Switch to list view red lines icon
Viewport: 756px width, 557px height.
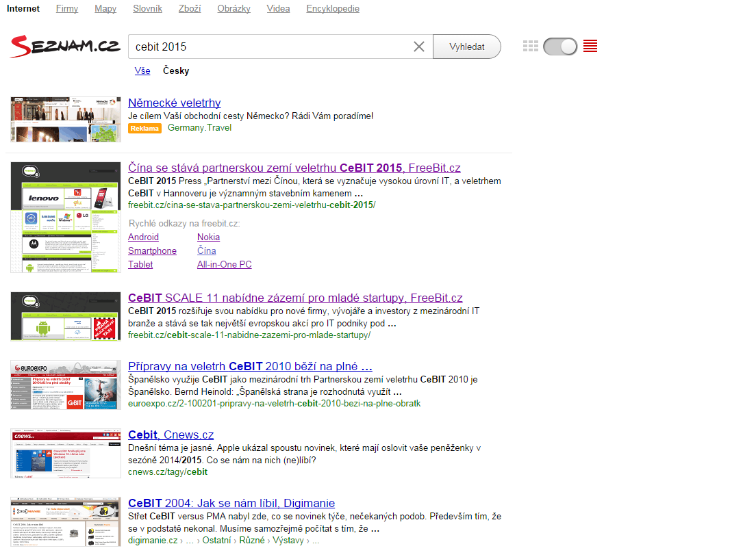590,47
